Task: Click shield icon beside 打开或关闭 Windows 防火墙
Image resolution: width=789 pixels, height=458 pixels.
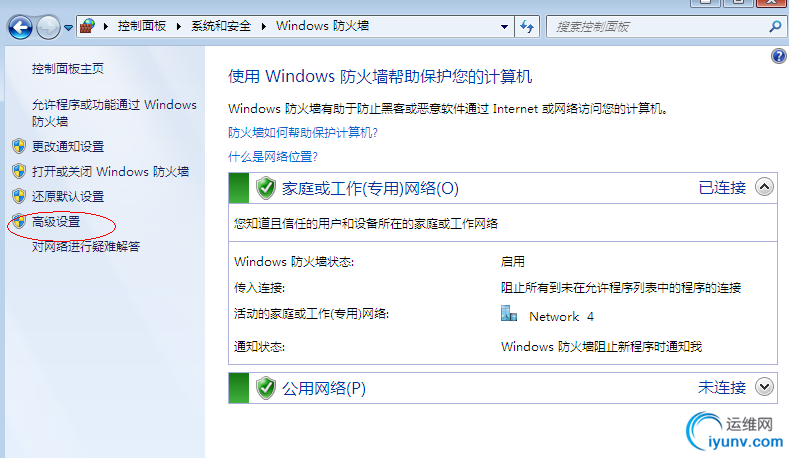Action: pos(19,171)
